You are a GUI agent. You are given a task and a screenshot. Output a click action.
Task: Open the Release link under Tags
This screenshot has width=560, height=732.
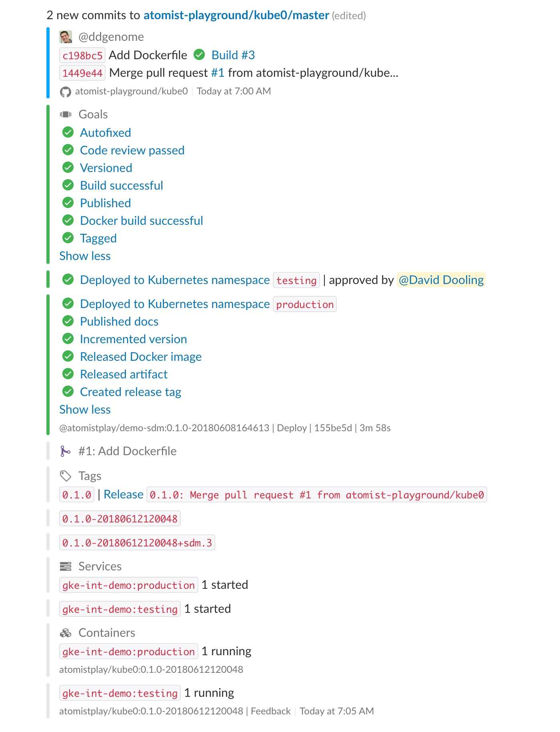point(123,494)
